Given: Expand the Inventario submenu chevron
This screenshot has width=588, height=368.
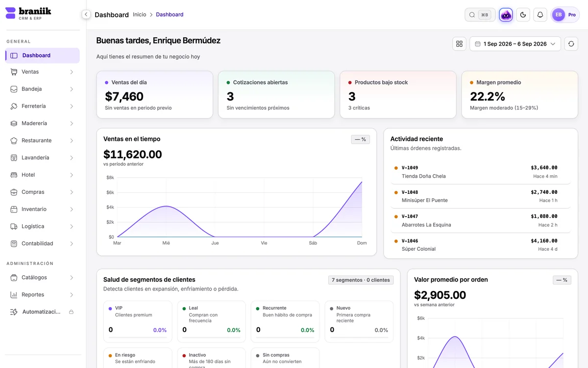Looking at the screenshot, I should coord(72,209).
